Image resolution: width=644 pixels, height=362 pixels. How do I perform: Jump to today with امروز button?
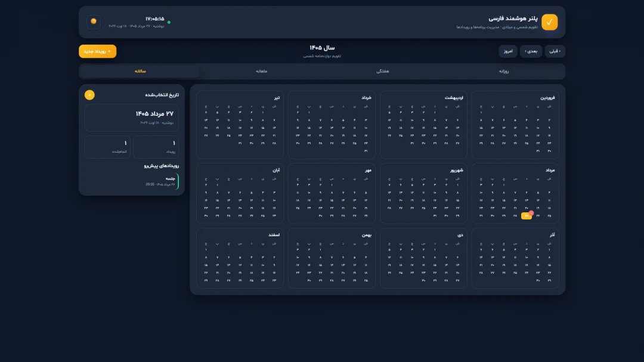click(508, 51)
